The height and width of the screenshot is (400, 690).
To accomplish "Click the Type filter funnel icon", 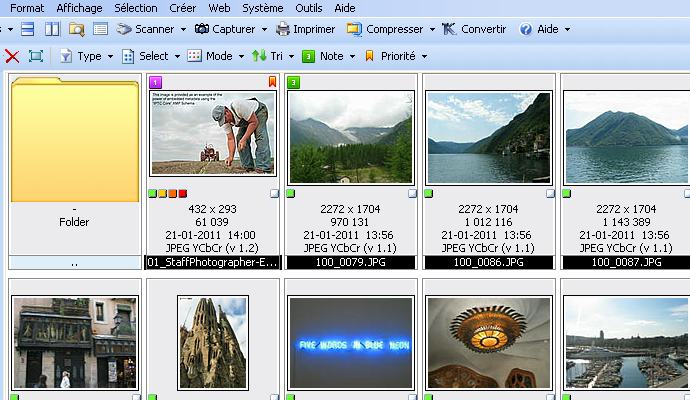I will click(x=66, y=56).
